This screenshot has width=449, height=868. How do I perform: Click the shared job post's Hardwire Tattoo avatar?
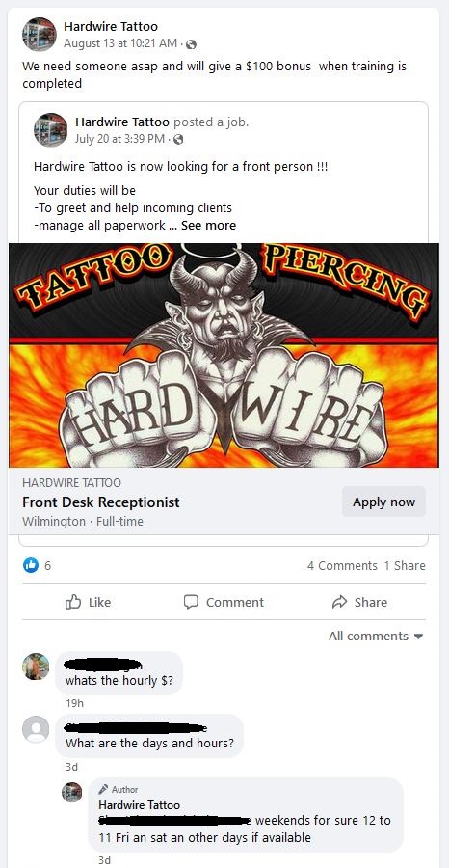[x=51, y=129]
